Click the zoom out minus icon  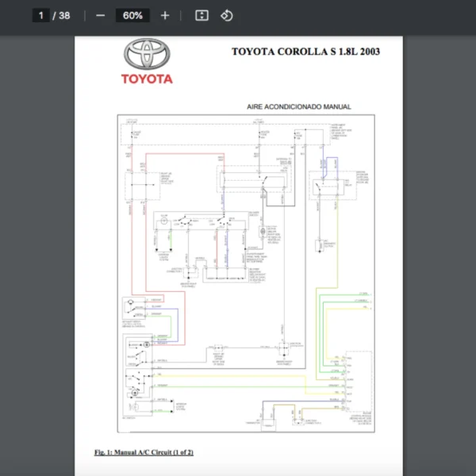[100, 15]
